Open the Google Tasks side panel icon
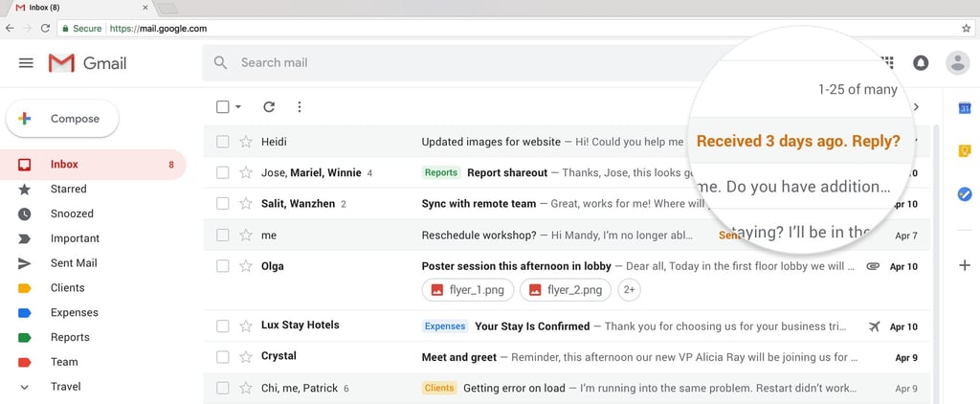This screenshot has height=404, width=980. tap(965, 194)
